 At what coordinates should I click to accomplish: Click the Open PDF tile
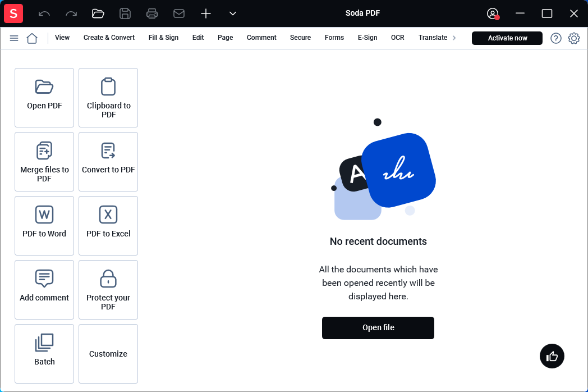(x=44, y=98)
